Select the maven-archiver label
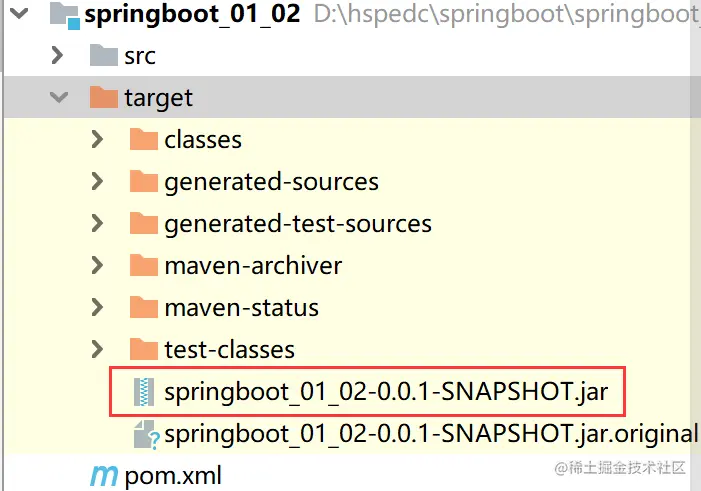The height and width of the screenshot is (491, 701). (x=253, y=266)
